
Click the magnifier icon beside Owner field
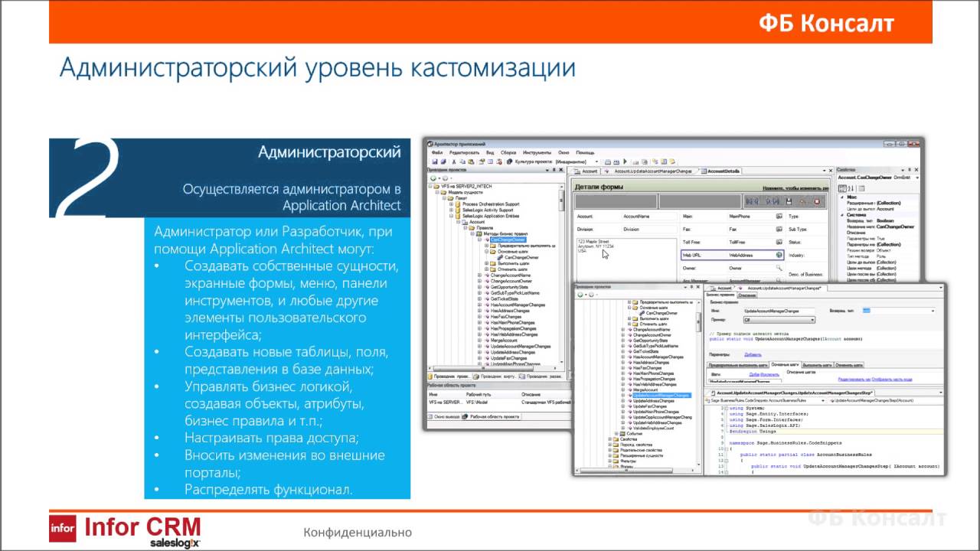pos(779,268)
